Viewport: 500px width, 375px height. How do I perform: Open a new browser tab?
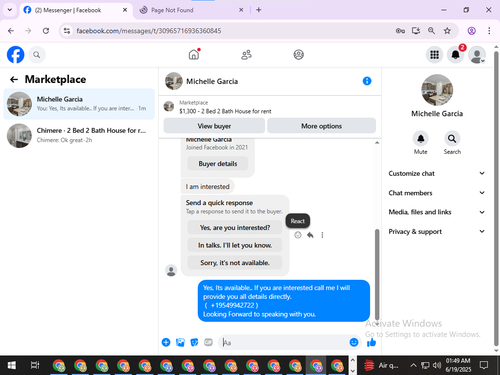pyautogui.click(x=259, y=10)
